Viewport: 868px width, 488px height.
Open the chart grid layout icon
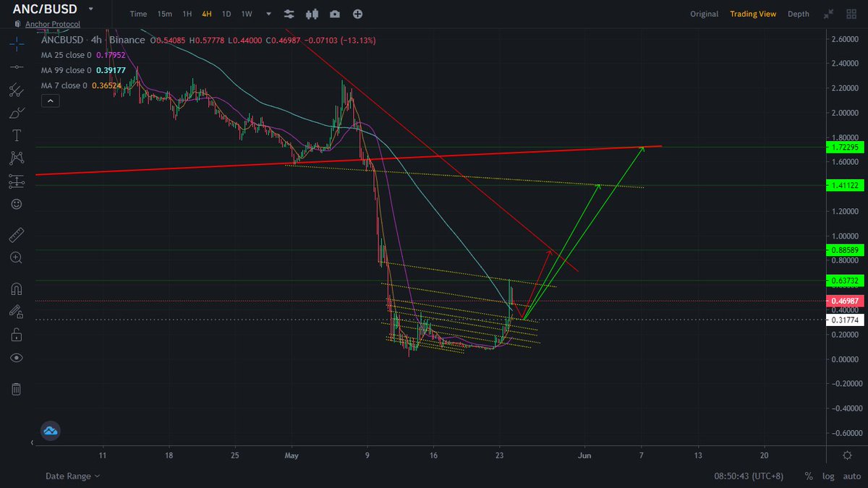(x=851, y=14)
